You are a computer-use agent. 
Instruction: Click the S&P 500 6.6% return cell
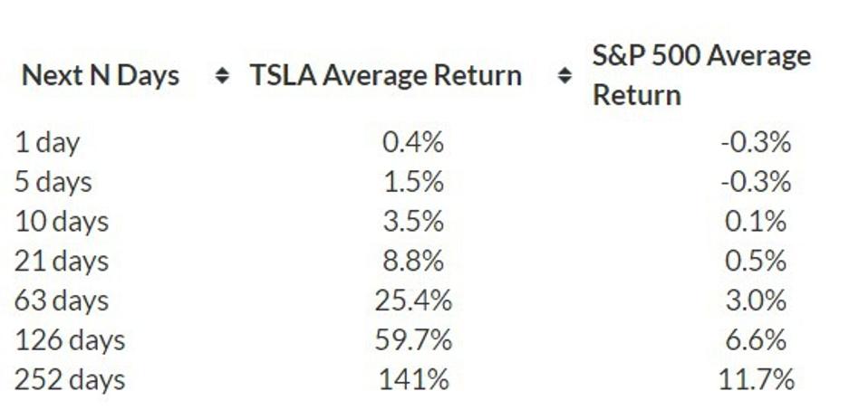tap(756, 340)
